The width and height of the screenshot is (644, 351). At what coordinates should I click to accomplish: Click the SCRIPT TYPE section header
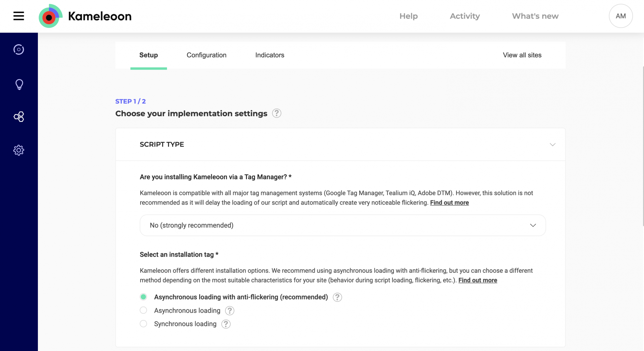pyautogui.click(x=340, y=144)
